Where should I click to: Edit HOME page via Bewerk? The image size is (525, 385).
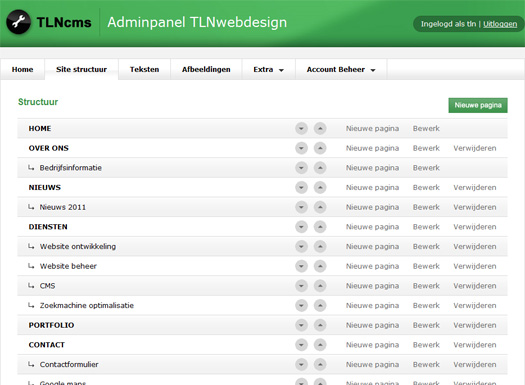[426, 129]
